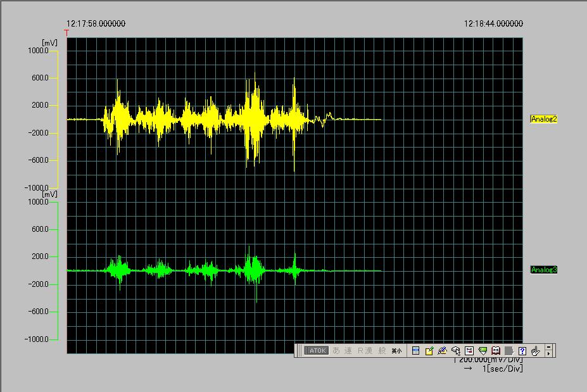Click the 般 dictionary mode indicator
Screen dimensions: 587x392
tap(382, 351)
